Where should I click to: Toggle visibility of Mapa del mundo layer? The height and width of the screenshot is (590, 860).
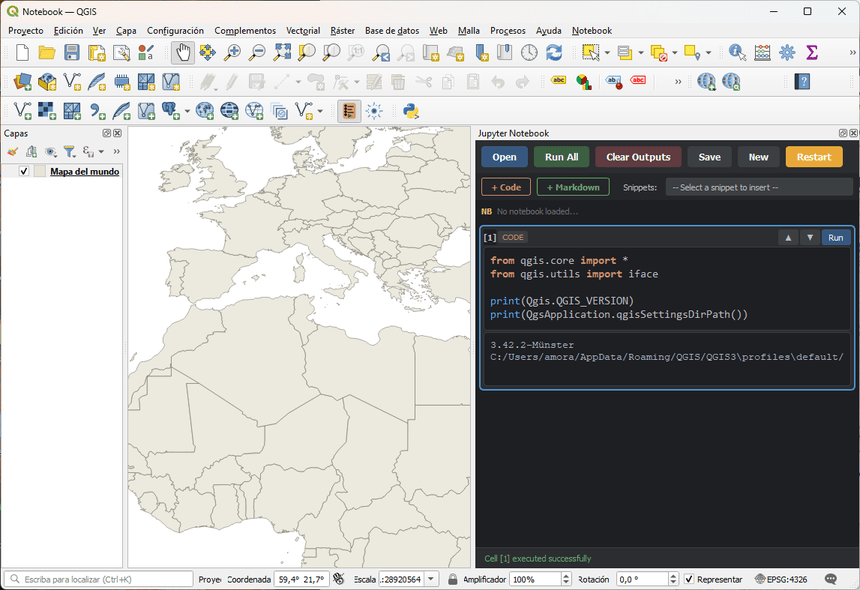[x=24, y=171]
